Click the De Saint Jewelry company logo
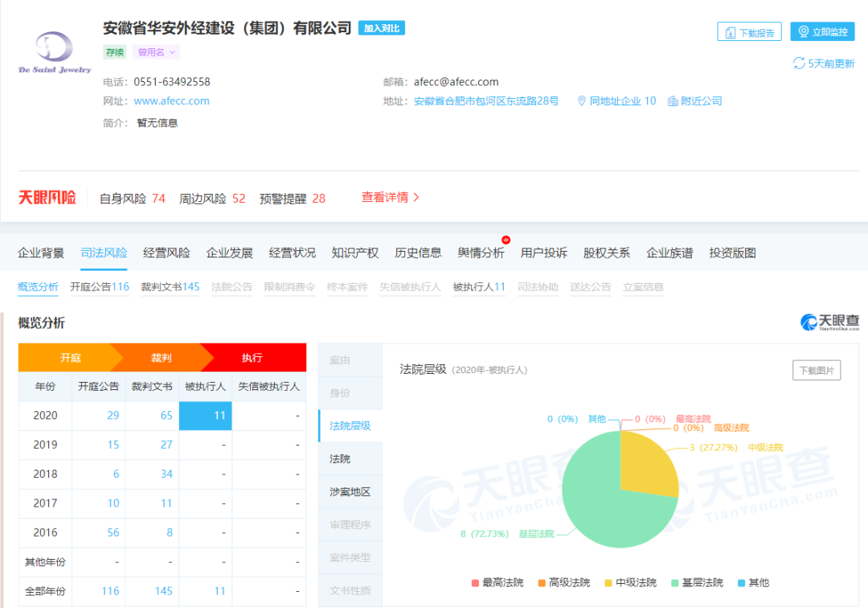 click(55, 53)
